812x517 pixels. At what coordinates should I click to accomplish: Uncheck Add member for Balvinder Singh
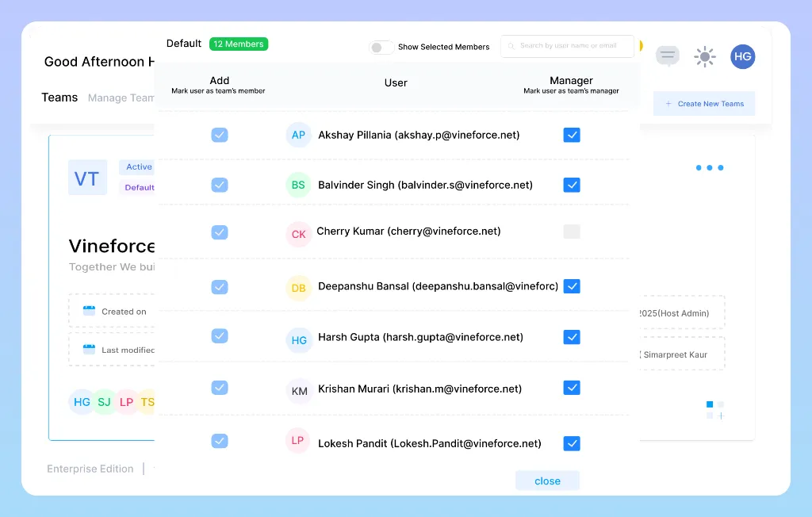pyautogui.click(x=220, y=185)
